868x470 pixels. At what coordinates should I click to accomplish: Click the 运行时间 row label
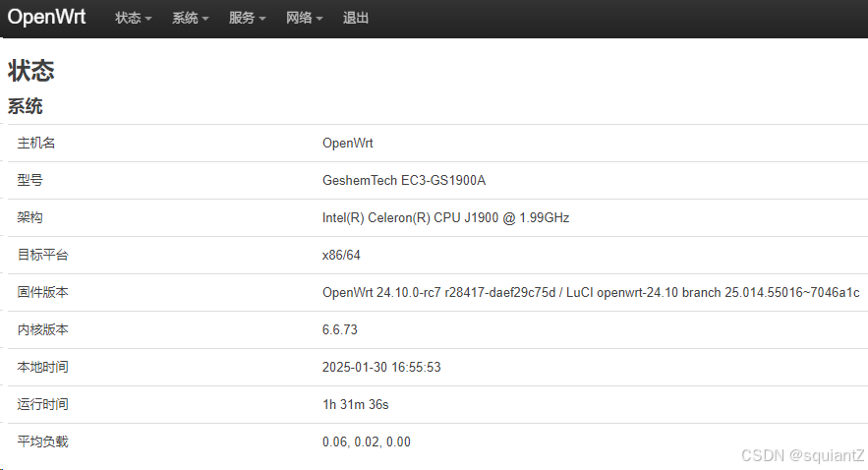tap(42, 404)
